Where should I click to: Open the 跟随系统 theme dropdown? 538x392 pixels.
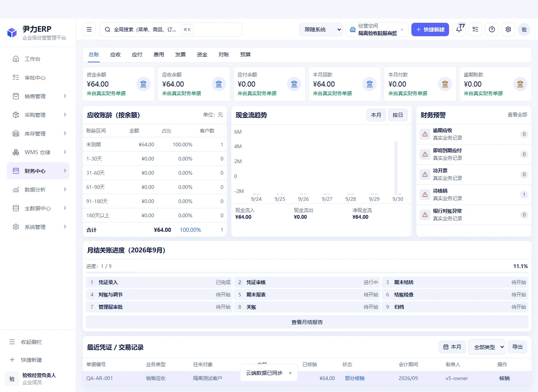[321, 29]
